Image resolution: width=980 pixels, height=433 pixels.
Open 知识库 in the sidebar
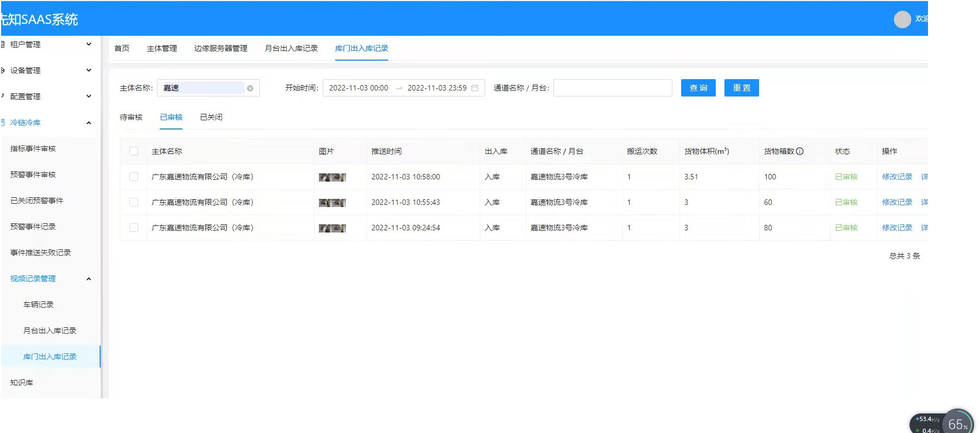tap(22, 383)
